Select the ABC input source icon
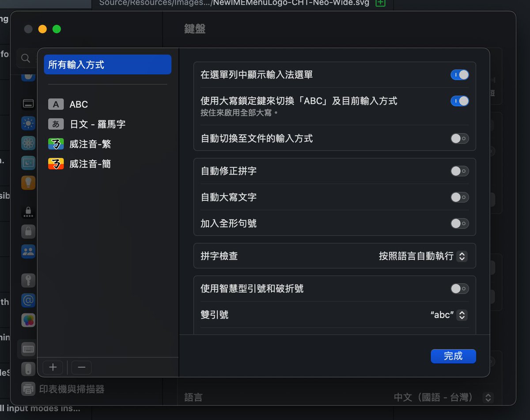This screenshot has height=420, width=530. coord(56,104)
